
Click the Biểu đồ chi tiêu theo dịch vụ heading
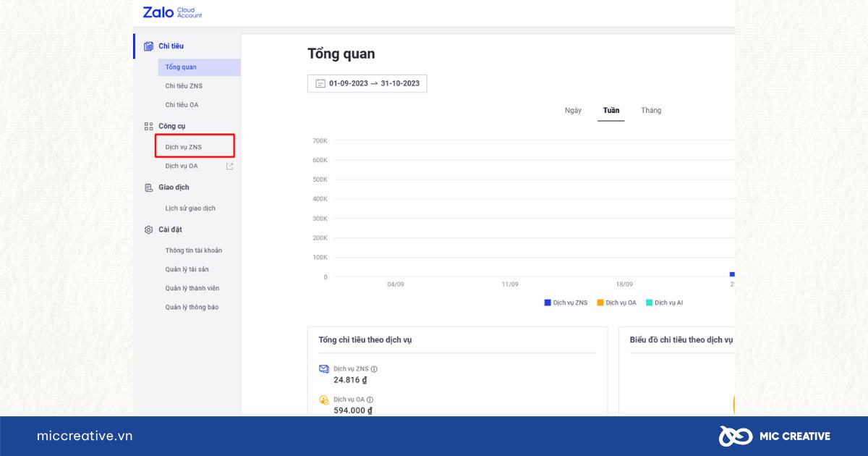click(681, 339)
